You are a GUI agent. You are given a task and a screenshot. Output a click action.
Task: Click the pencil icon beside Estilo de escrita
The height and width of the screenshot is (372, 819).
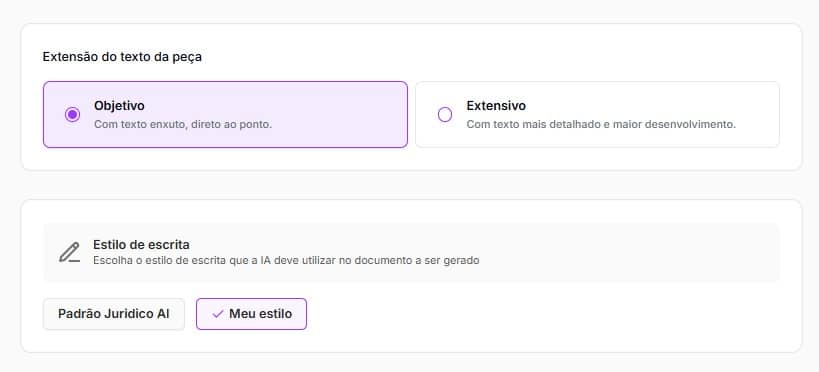coord(69,252)
